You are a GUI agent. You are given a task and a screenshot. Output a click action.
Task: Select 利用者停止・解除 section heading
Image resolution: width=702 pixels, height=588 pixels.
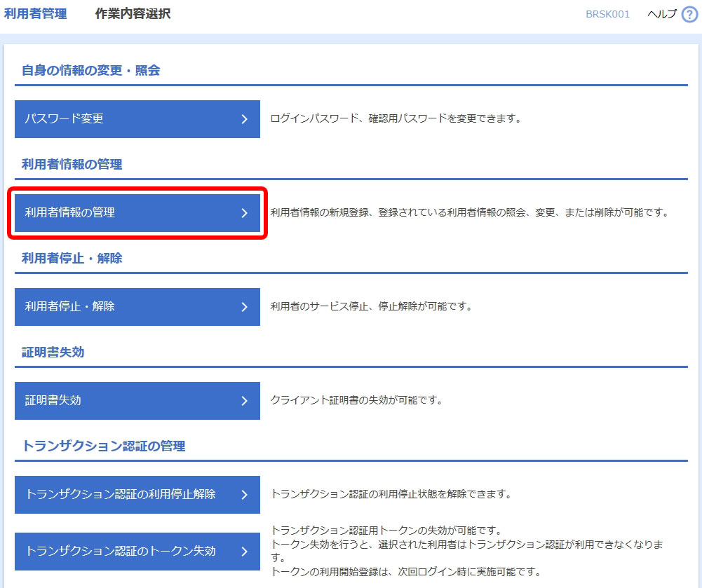(x=72, y=258)
